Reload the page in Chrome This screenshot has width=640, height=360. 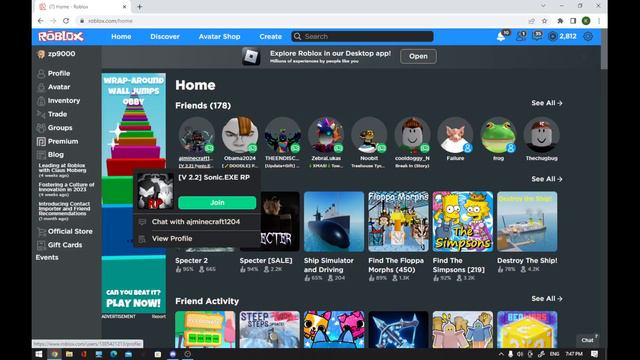[x=66, y=21]
